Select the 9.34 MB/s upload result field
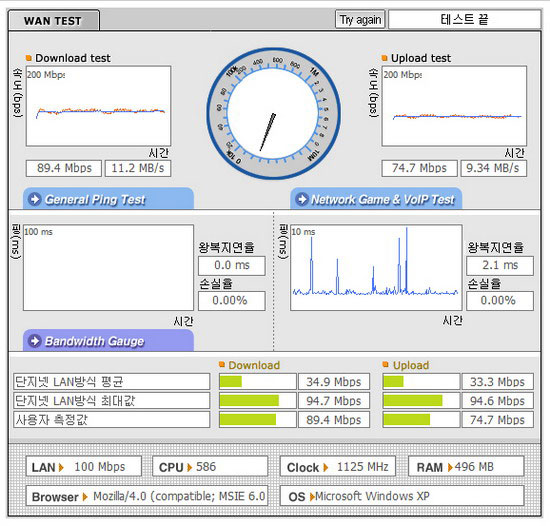This screenshot has height=526, width=550. tap(494, 168)
